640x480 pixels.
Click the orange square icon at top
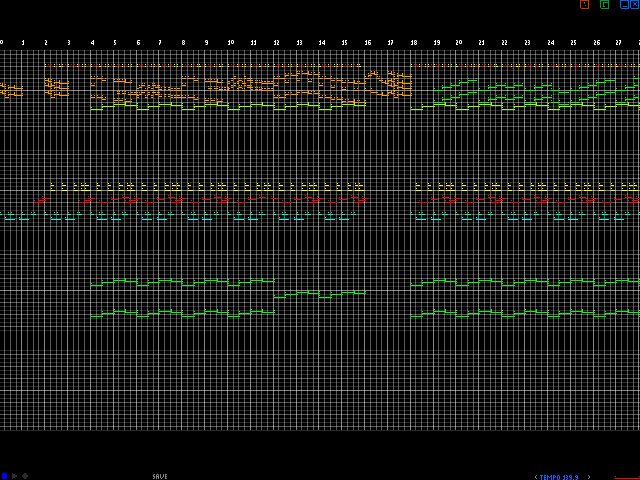585,5
